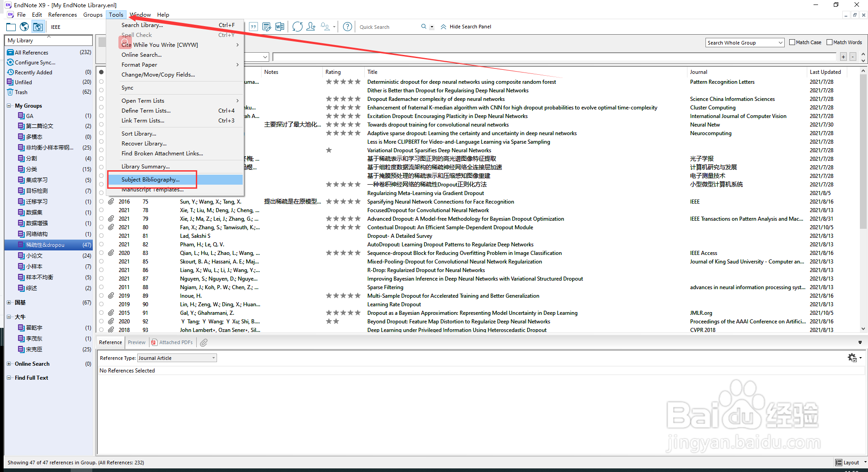Toggle read status circle for Xie, T. row
Viewport: 868px width, 472px height.
[101, 210]
